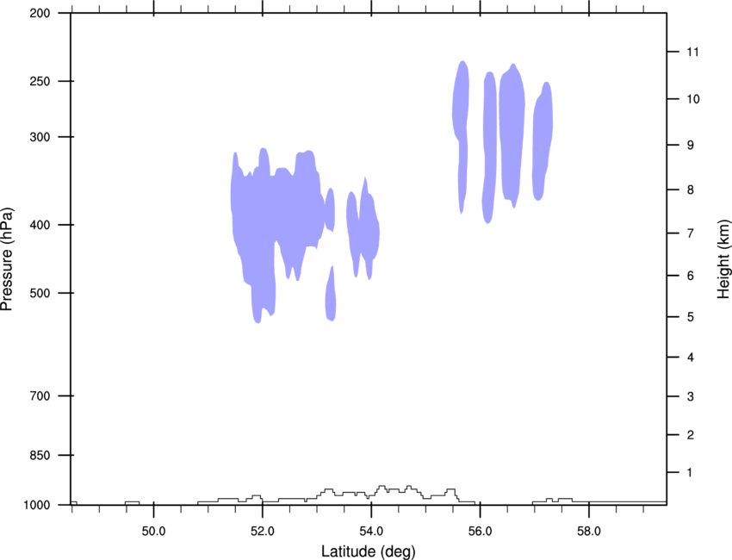The width and height of the screenshot is (732, 560).
Task: Pick the 11 km height label
Action: pyautogui.click(x=692, y=52)
